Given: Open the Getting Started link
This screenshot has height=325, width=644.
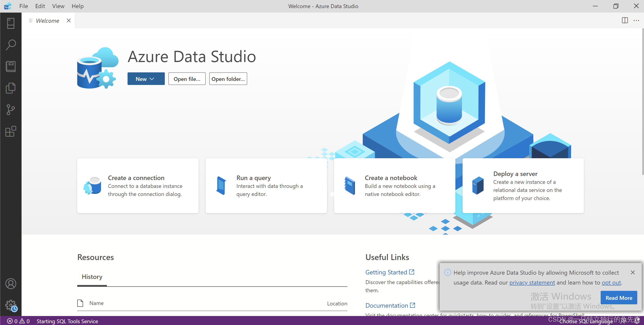Looking at the screenshot, I should point(386,272).
